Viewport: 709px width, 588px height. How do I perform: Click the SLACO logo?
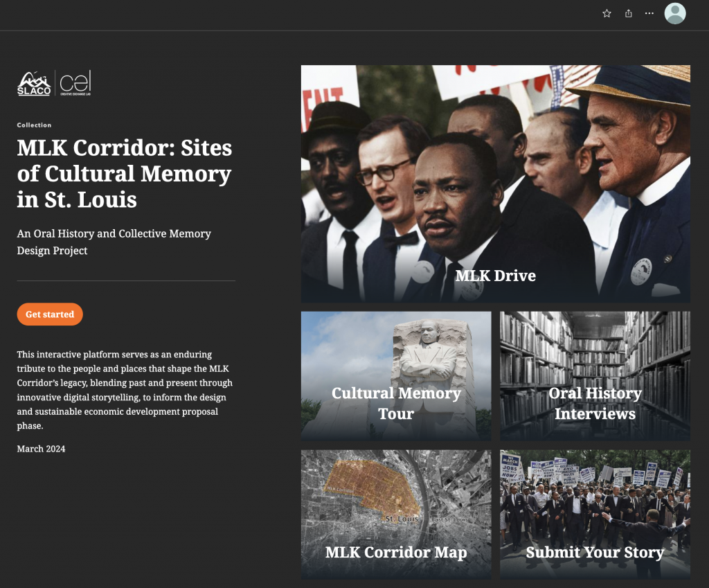point(34,83)
